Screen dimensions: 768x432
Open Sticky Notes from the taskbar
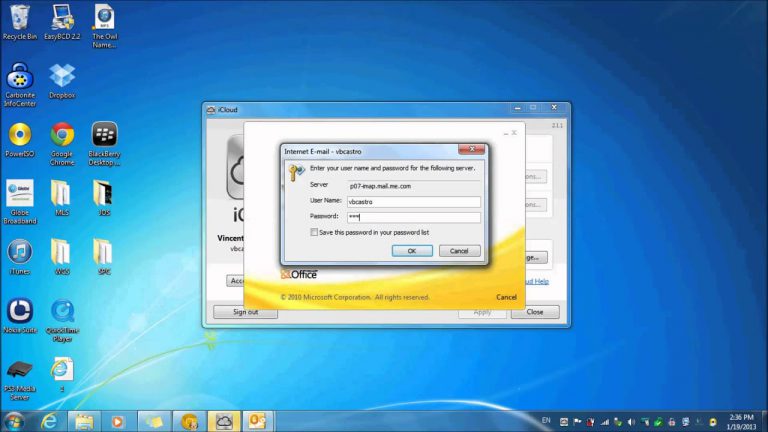click(154, 421)
